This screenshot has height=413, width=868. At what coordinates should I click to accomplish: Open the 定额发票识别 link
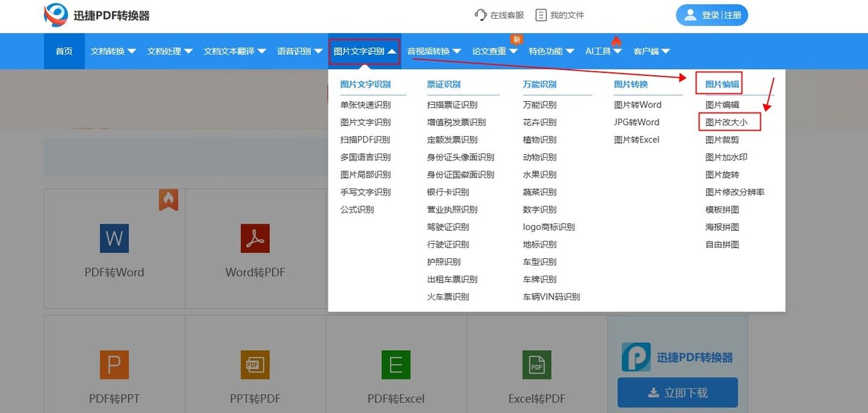click(x=452, y=140)
